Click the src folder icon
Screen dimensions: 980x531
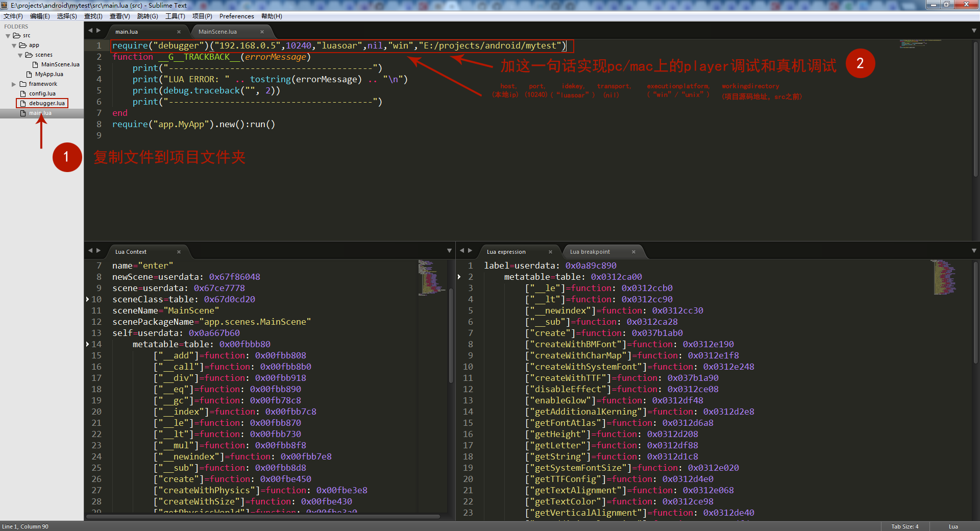tap(17, 36)
